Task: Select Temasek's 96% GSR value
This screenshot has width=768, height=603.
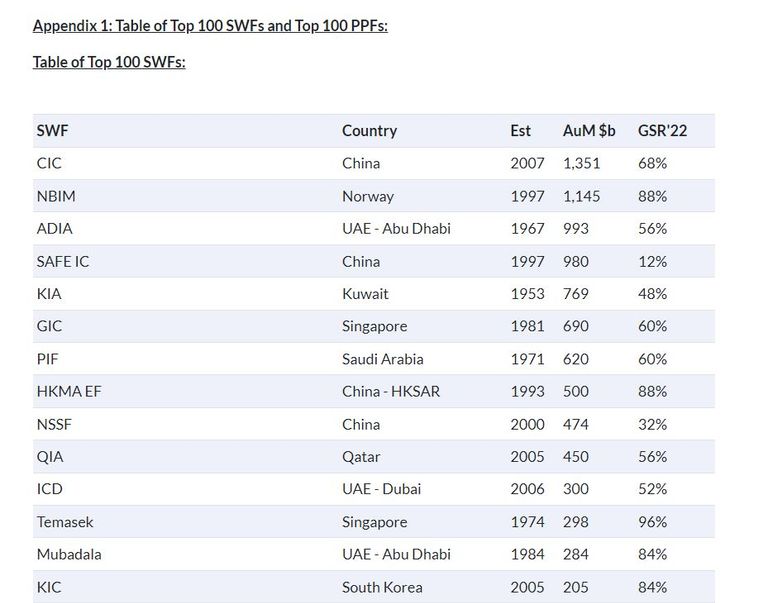Action: pos(652,522)
